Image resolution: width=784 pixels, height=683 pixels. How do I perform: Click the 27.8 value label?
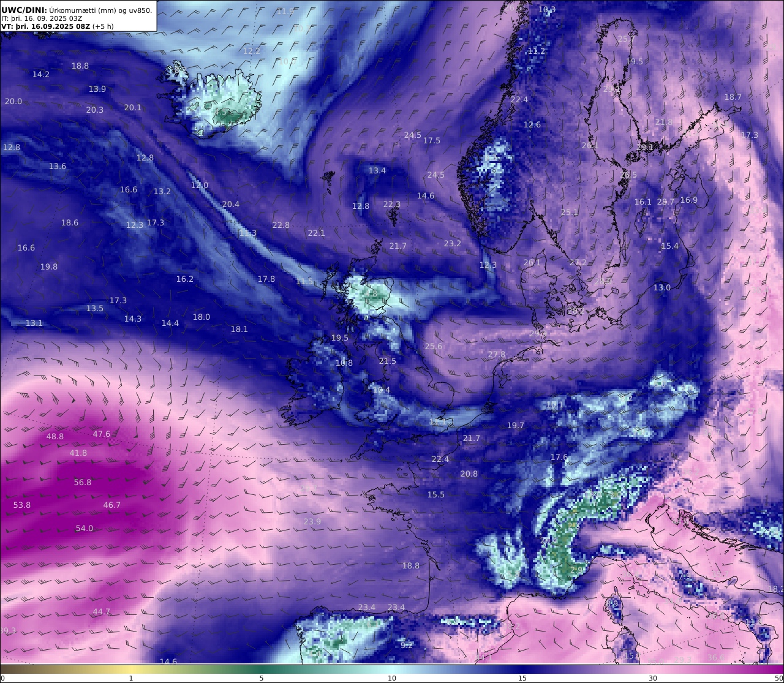click(497, 355)
